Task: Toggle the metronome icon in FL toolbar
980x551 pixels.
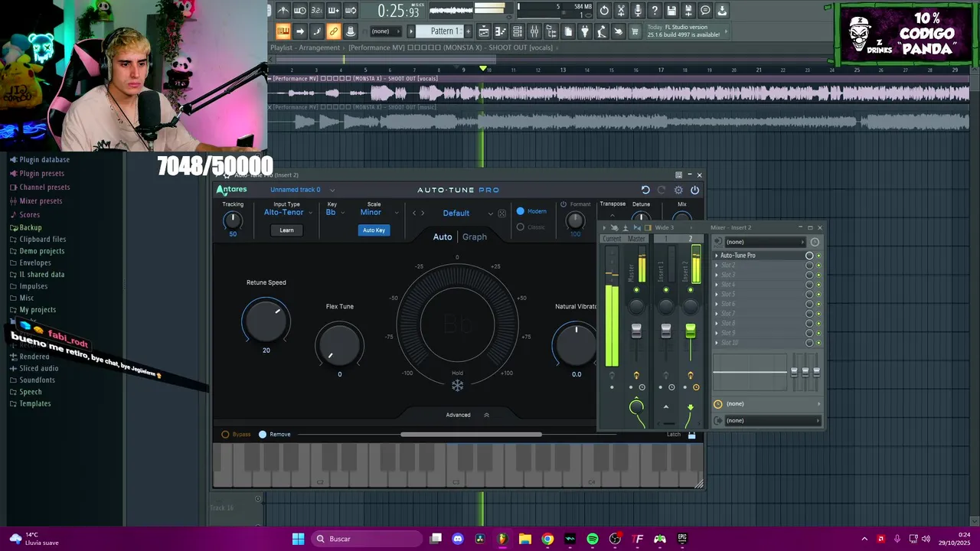Action: click(283, 11)
